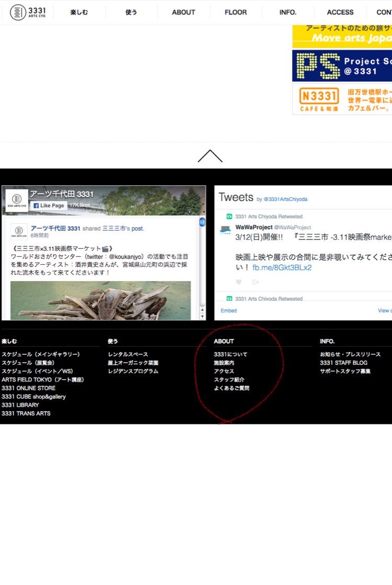Open スケジュール（展覧会） footer link
This screenshot has width=392, height=585.
click(x=28, y=363)
